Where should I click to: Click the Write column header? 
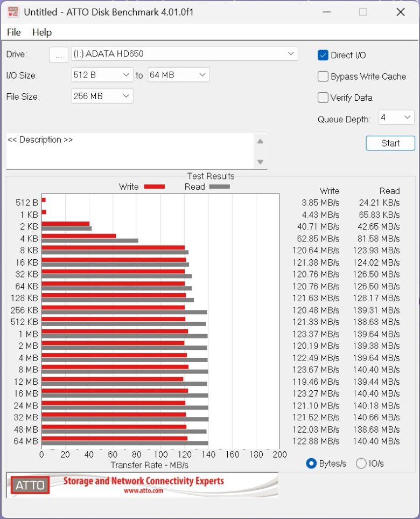[330, 191]
